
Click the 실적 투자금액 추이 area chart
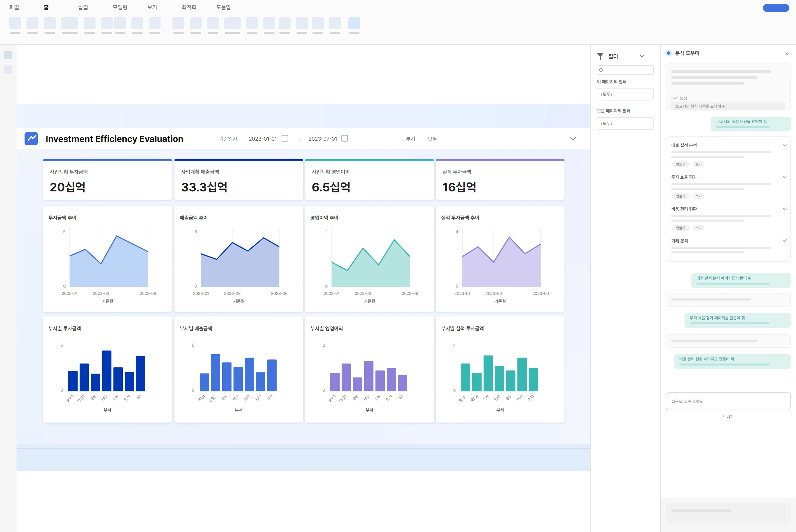click(x=500, y=258)
